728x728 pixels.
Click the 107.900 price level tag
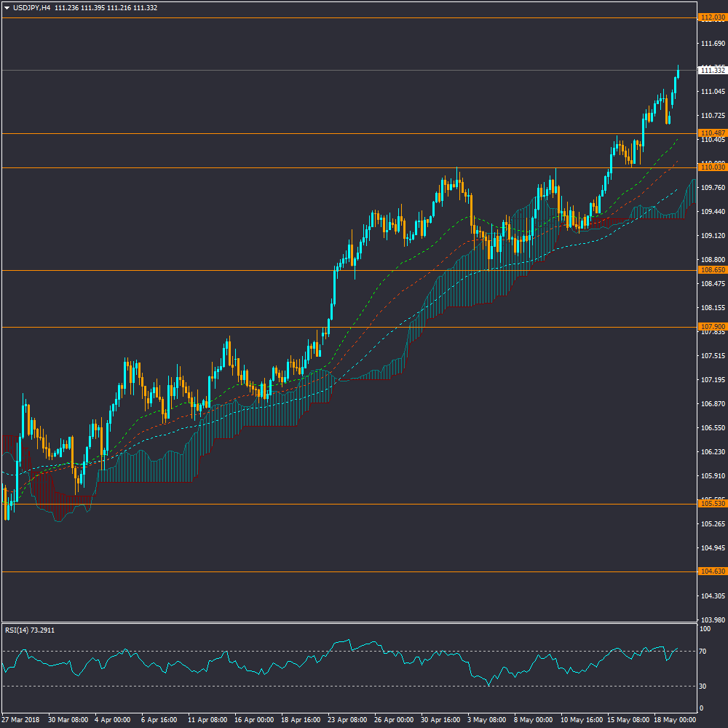click(x=712, y=326)
